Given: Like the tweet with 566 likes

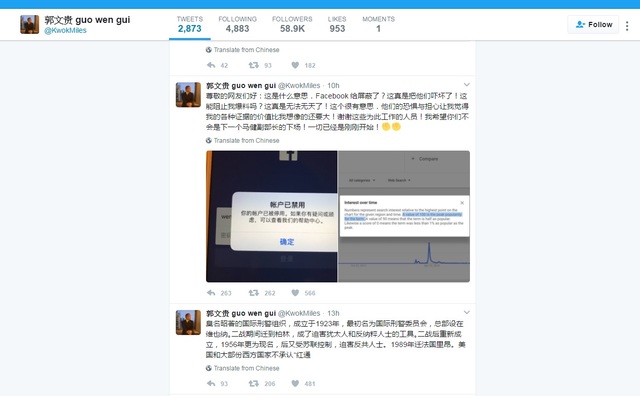Looking at the screenshot, I should [x=295, y=293].
